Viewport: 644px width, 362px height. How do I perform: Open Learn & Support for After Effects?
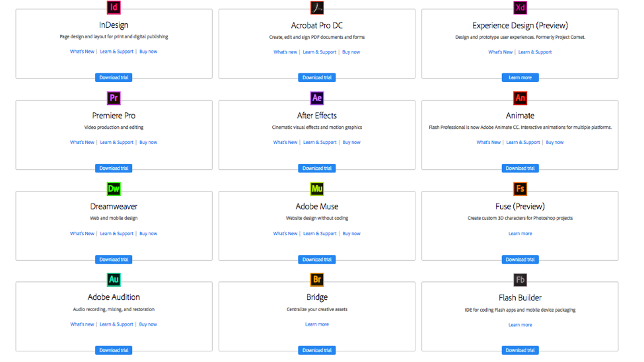click(320, 143)
